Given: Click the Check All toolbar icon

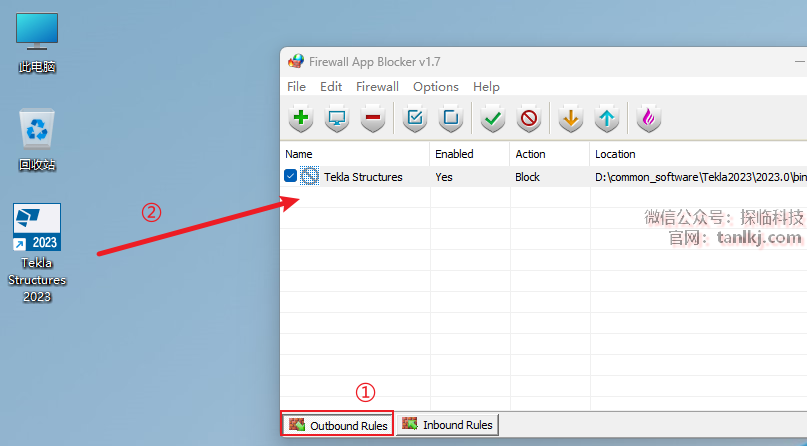Looking at the screenshot, I should (x=415, y=118).
